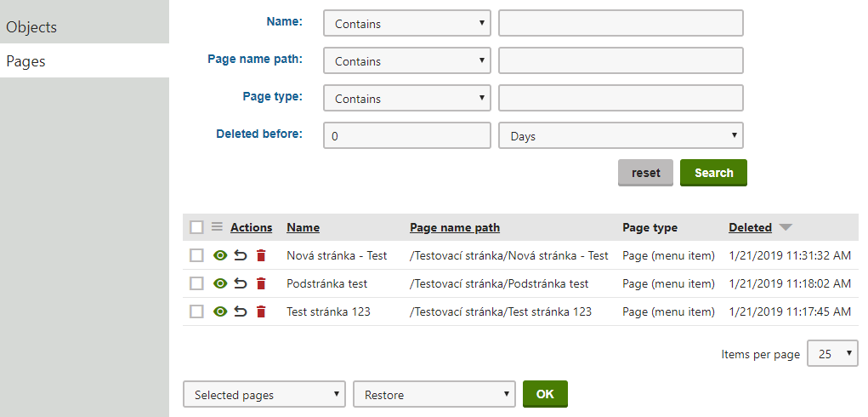Screen dimensions: 868x417
Task: Delete 'Test stránka 123' with trash icon
Action: pyautogui.click(x=261, y=311)
